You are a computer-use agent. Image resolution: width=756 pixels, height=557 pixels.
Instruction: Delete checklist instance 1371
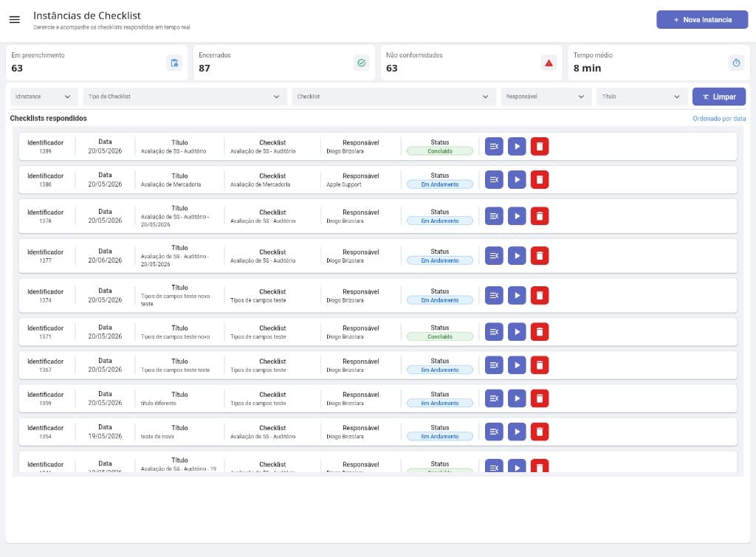(540, 332)
